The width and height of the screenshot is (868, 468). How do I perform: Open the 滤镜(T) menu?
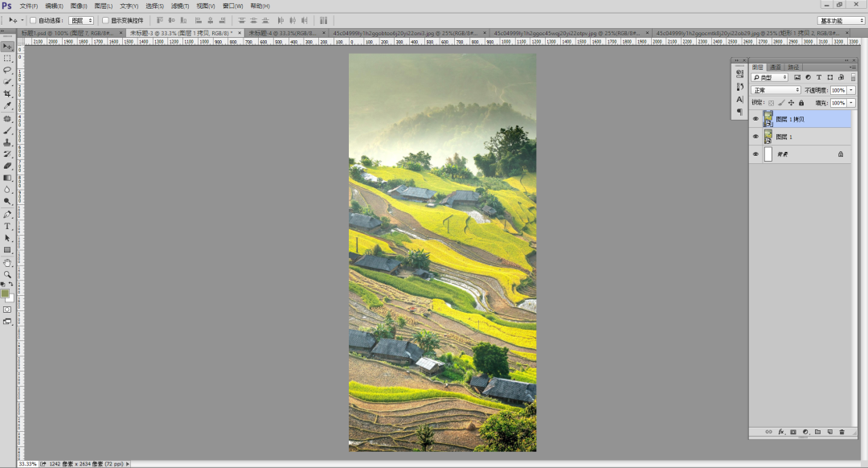180,6
